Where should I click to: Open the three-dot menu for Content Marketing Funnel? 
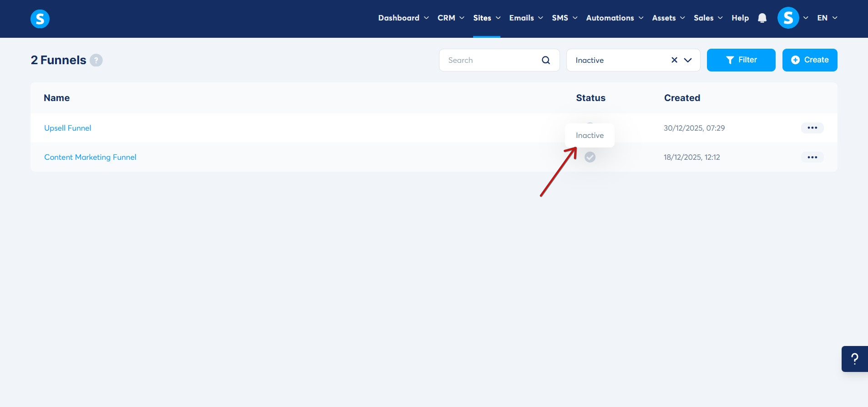[812, 157]
